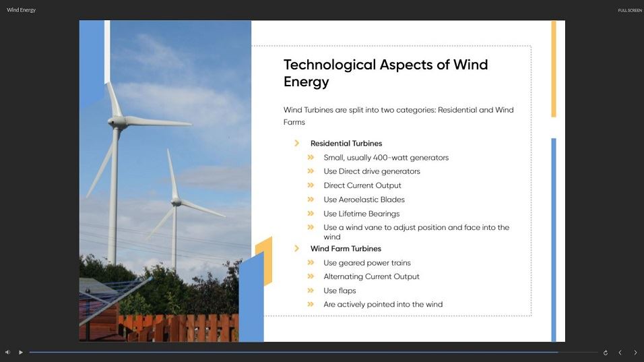Click the chevron beside Wind Farm Turbines
This screenshot has width=644, height=362.
click(296, 248)
